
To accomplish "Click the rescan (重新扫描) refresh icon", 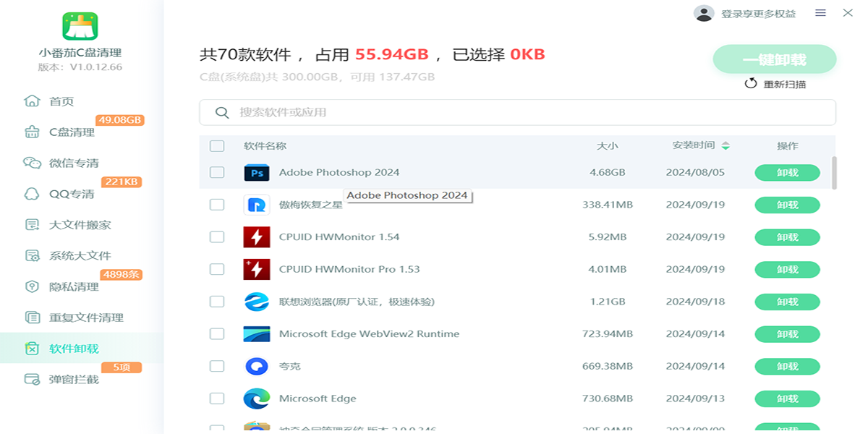I will tap(751, 84).
